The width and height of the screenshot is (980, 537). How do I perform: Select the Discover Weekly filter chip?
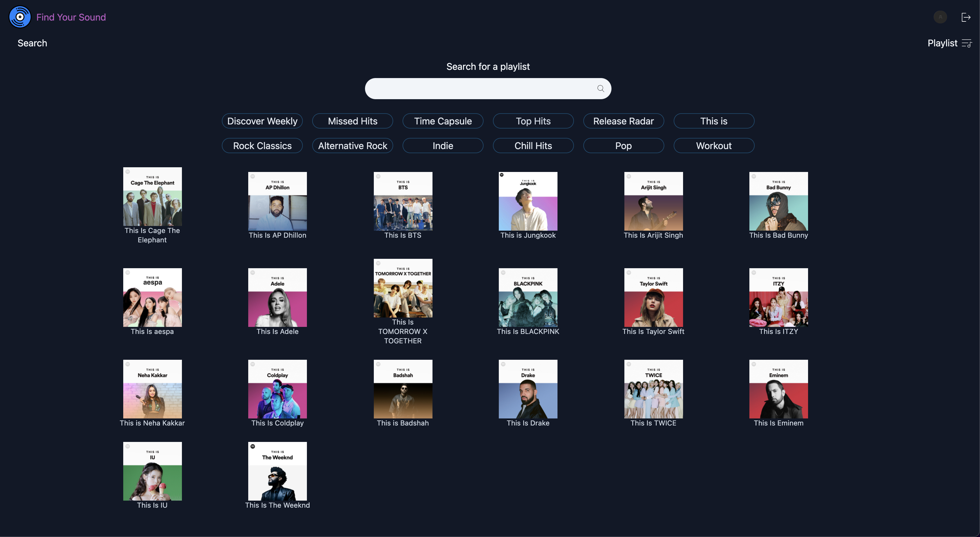[x=262, y=121]
